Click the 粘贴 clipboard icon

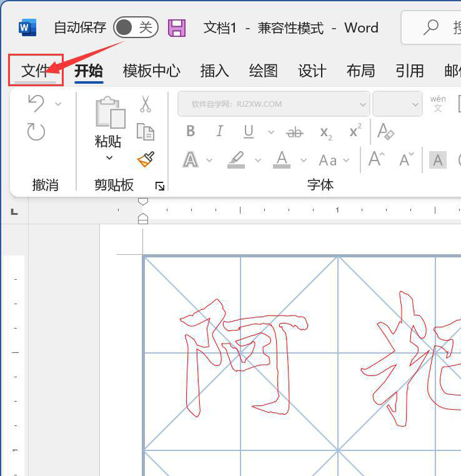(x=110, y=112)
